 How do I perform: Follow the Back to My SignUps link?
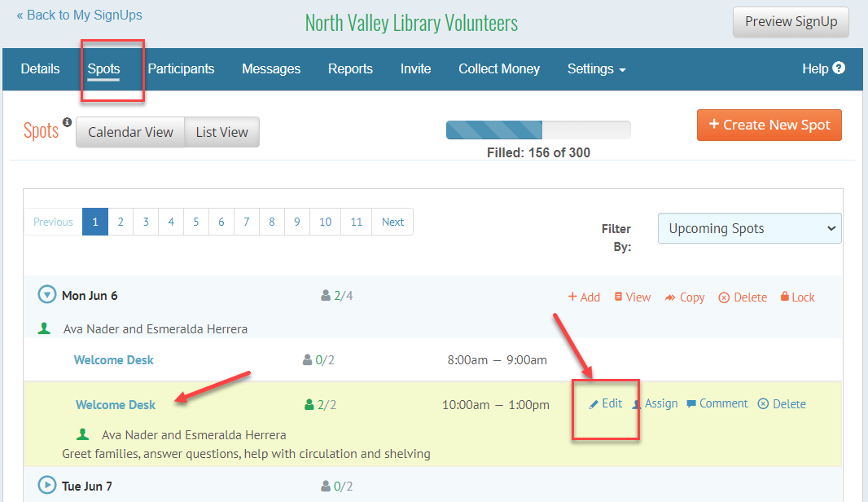[x=79, y=15]
